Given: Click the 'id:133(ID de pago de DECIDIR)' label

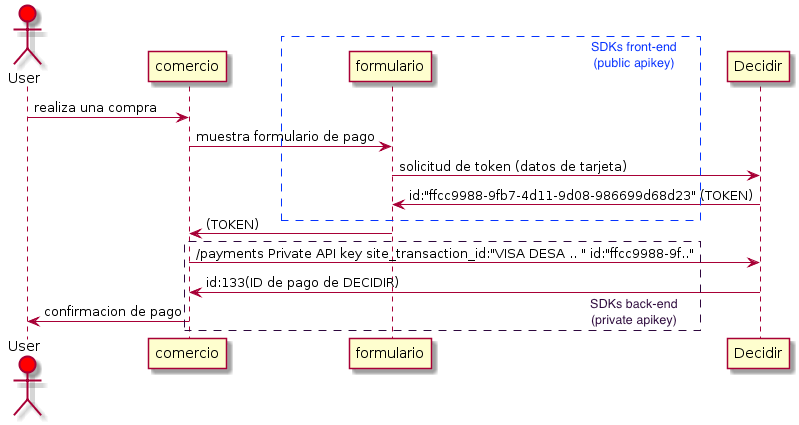Looking at the screenshot, I should (x=302, y=282).
